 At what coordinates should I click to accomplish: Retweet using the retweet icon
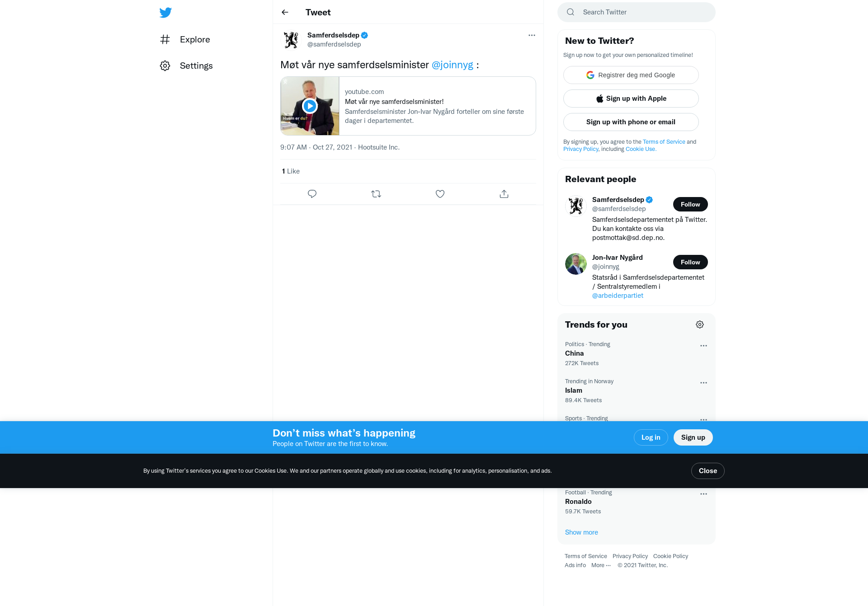click(x=376, y=194)
